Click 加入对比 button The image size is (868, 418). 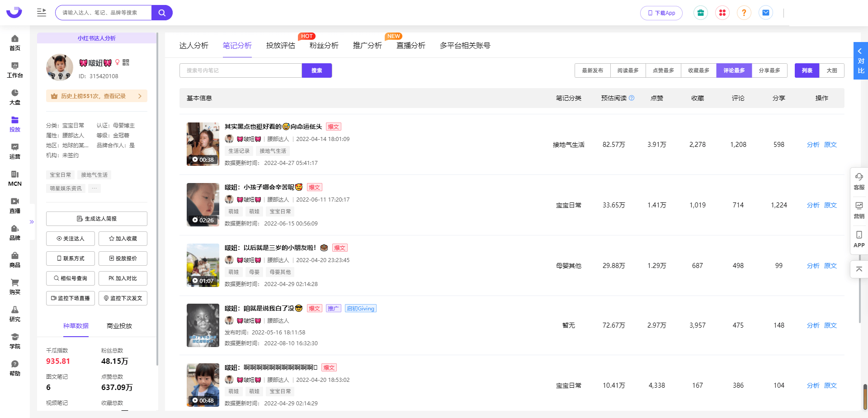(123, 278)
